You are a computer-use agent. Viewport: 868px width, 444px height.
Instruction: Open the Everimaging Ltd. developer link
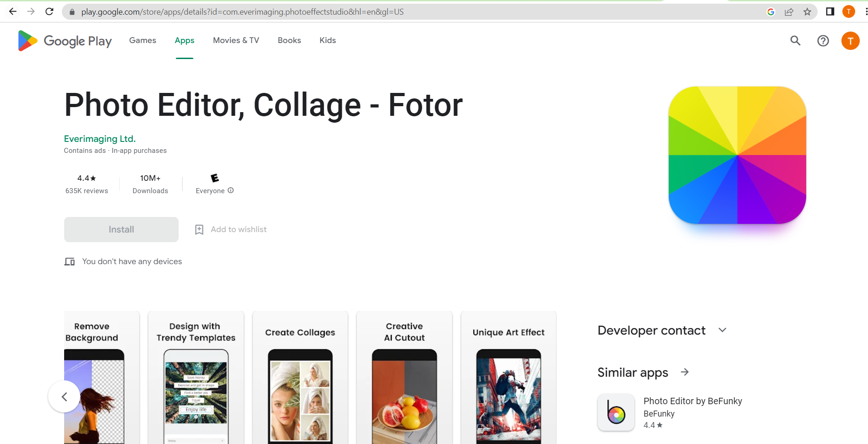point(100,139)
